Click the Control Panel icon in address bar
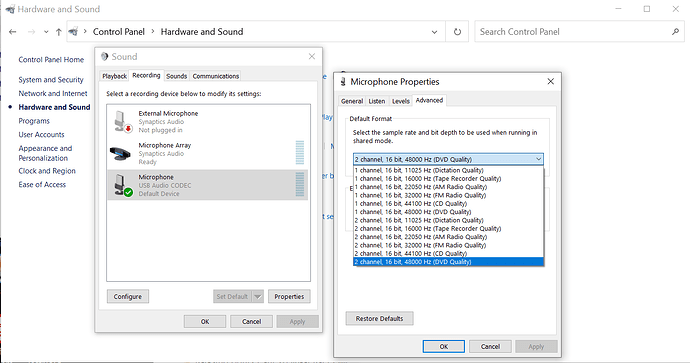The width and height of the screenshot is (690, 363). pos(73,32)
